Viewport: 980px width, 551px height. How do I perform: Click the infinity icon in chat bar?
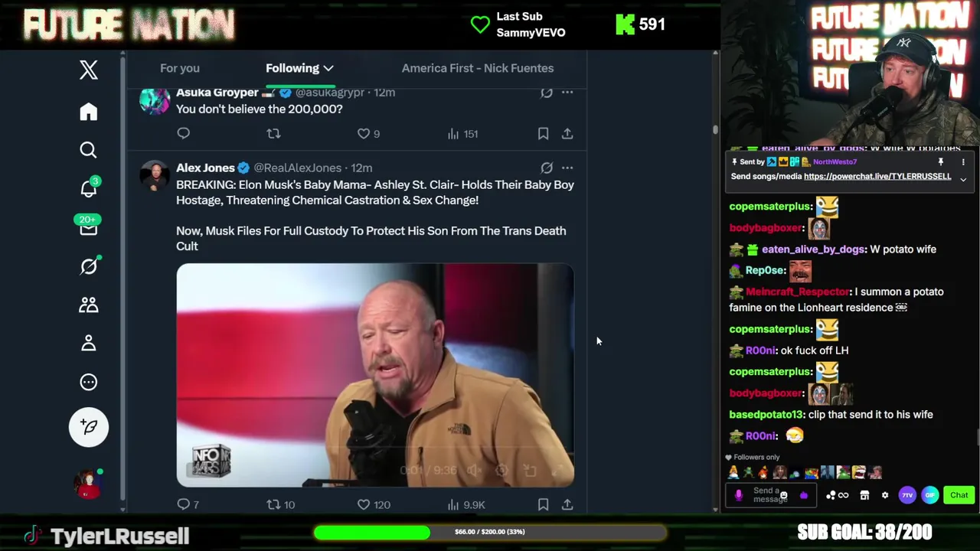point(844,496)
